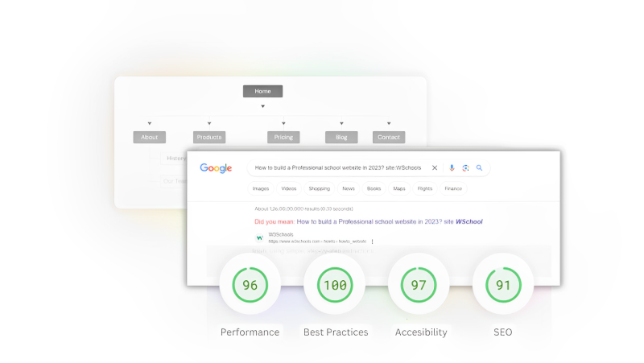The image size is (644, 363).
Task: Clear the search query with X icon
Action: pos(435,168)
